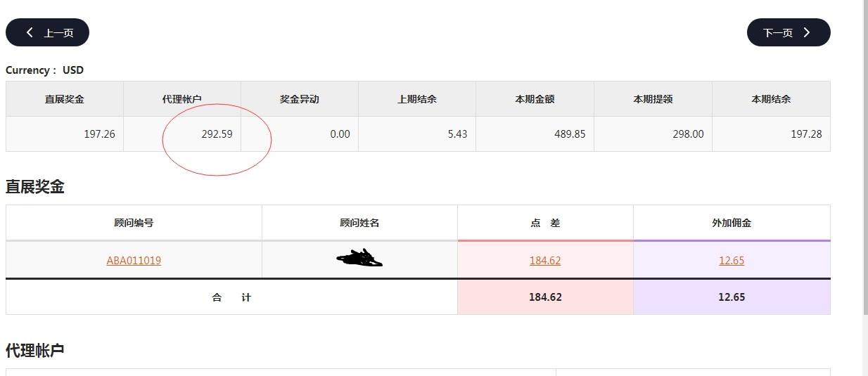The image size is (868, 376).
Task: Click the left chevron arrow icon
Action: (x=30, y=32)
